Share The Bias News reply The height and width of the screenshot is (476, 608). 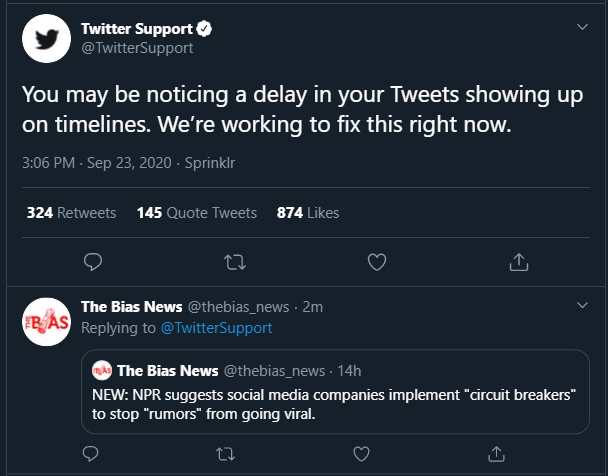pos(496,454)
